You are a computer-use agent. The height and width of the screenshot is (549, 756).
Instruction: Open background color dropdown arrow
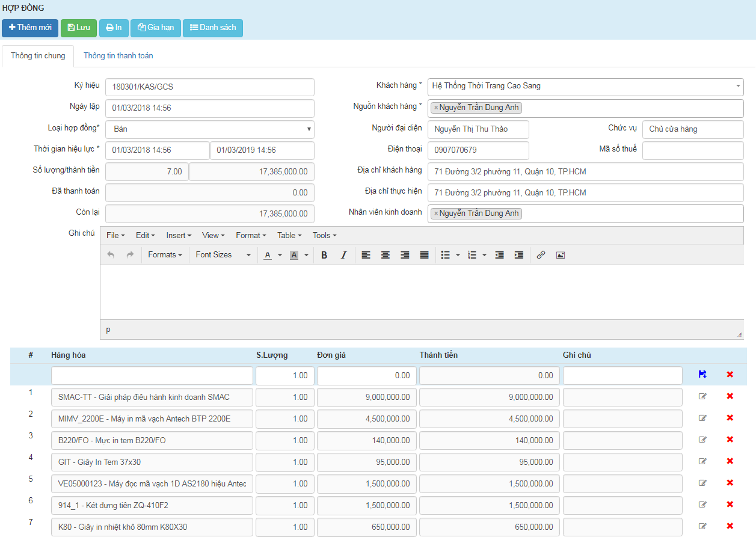coord(306,255)
